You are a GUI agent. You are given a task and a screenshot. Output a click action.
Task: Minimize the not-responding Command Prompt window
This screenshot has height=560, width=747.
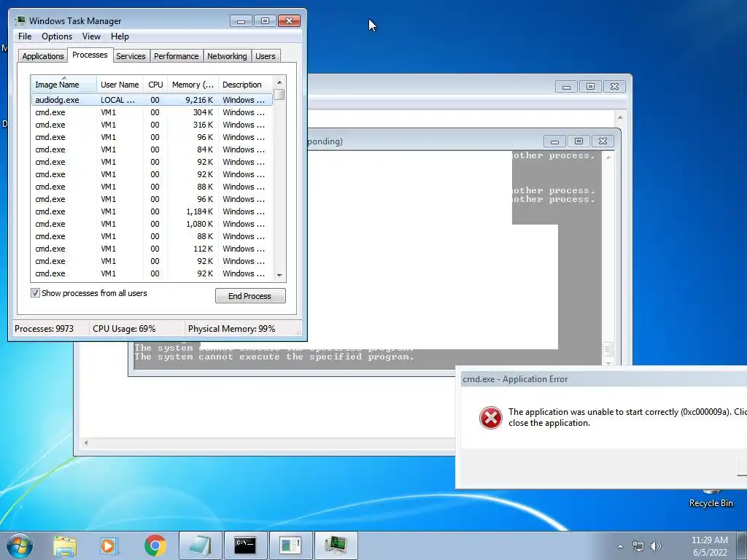pos(554,141)
